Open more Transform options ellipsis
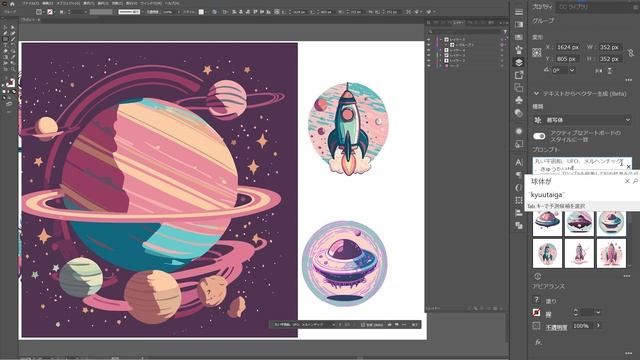Screen dimensions: 640x360 [629, 80]
